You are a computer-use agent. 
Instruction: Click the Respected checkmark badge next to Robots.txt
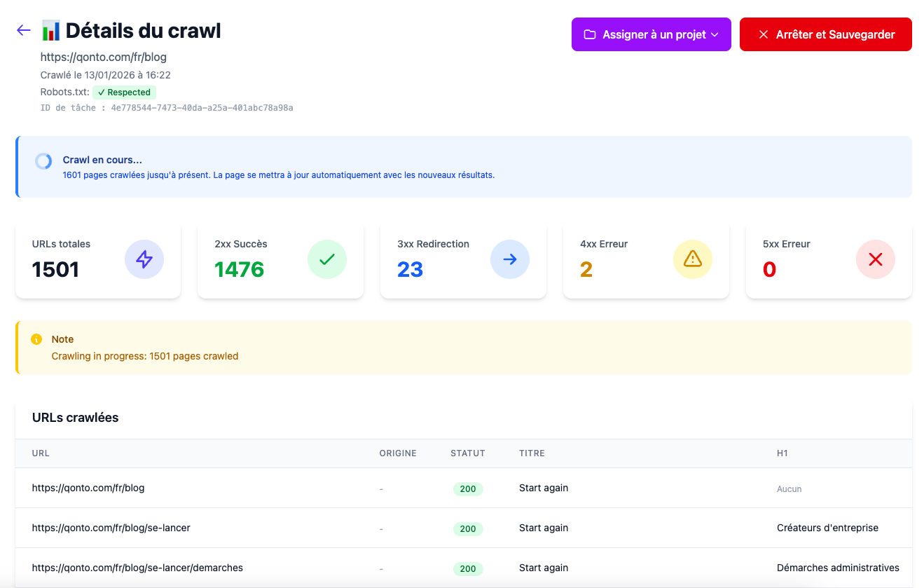(124, 92)
